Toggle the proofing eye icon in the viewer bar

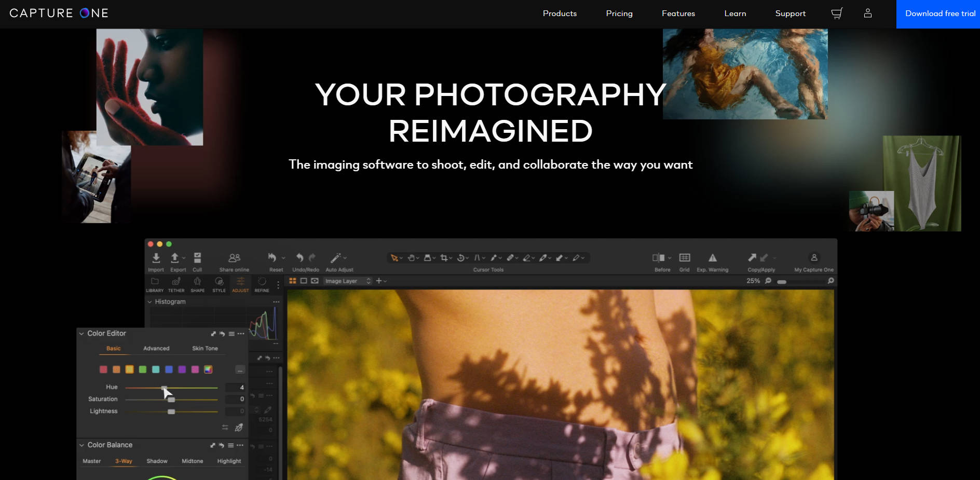point(315,281)
